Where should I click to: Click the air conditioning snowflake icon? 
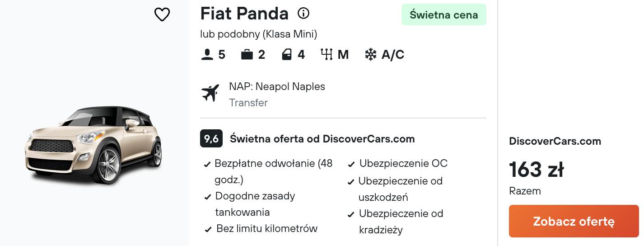pyautogui.click(x=370, y=55)
